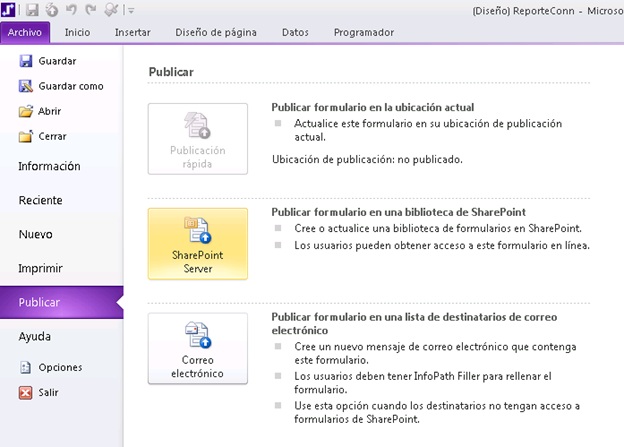Open the Insertar ribbon tab
This screenshot has height=447, width=624.
point(132,32)
